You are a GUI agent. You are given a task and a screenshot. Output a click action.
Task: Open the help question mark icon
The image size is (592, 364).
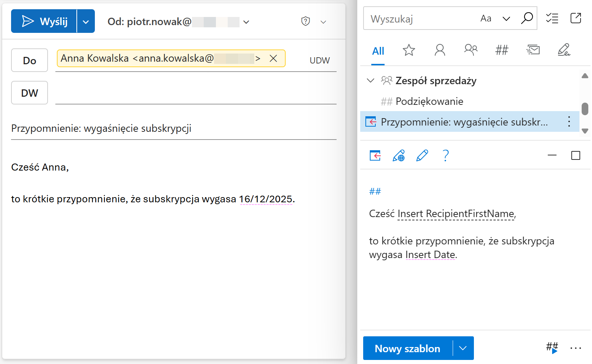tap(445, 156)
